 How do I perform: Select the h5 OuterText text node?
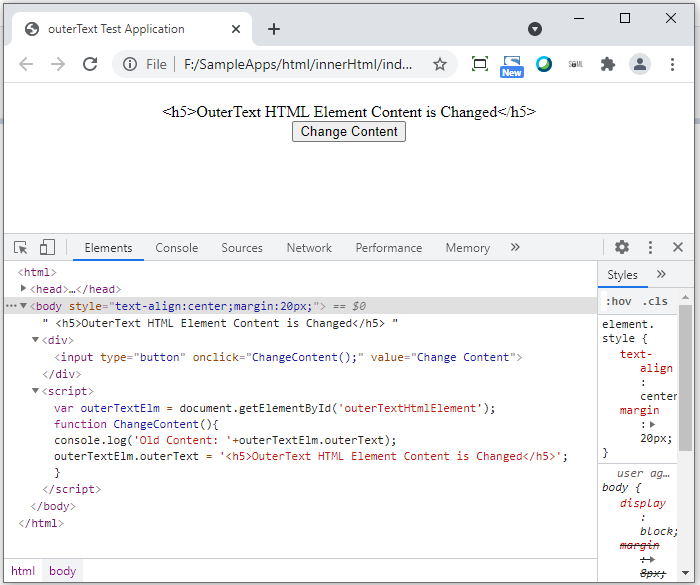click(x=220, y=323)
